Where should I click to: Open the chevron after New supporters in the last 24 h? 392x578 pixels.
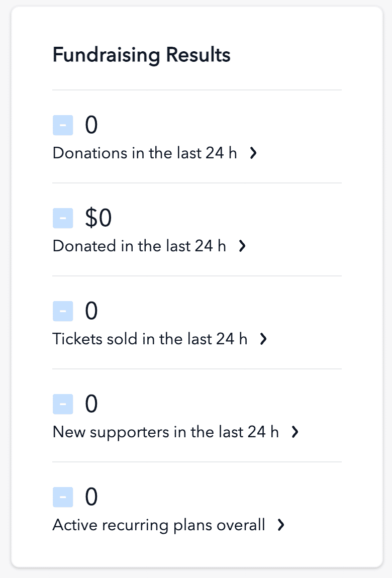(x=295, y=432)
